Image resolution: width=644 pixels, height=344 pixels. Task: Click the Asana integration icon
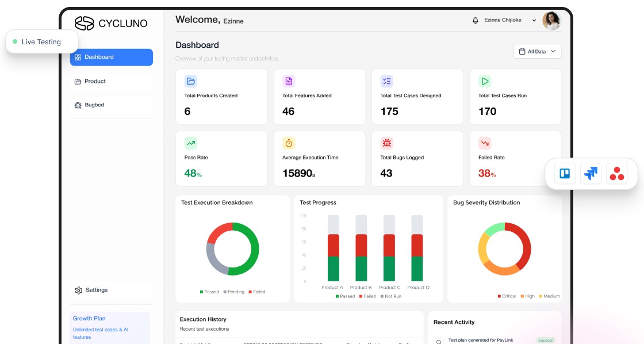coord(616,174)
